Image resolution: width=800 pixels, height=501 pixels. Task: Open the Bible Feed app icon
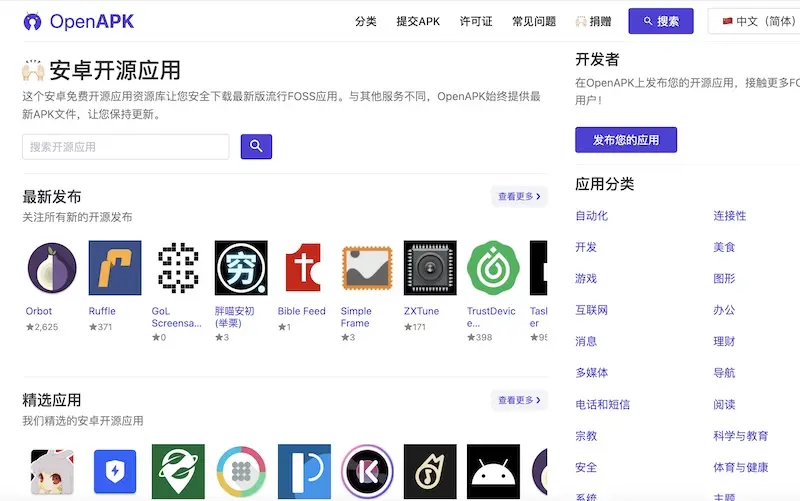(x=304, y=268)
